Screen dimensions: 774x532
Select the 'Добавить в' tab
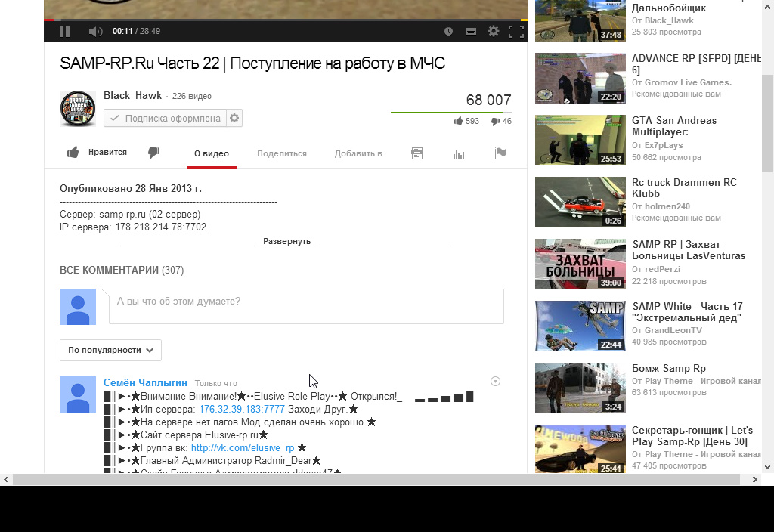tap(358, 153)
